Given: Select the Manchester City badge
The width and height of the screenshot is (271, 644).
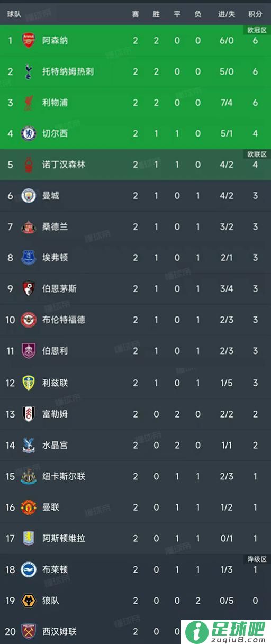Looking at the screenshot, I should (29, 196).
